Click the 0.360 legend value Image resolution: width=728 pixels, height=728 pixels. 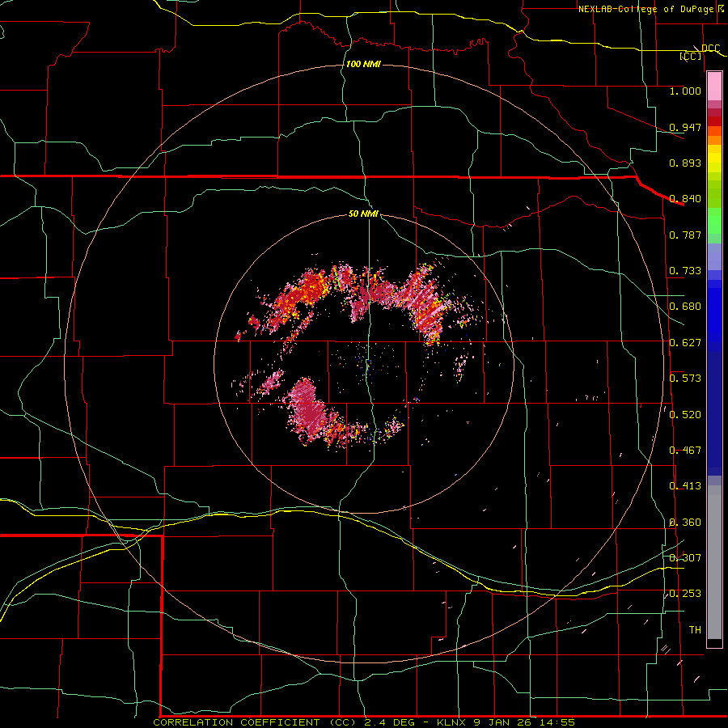685,523
